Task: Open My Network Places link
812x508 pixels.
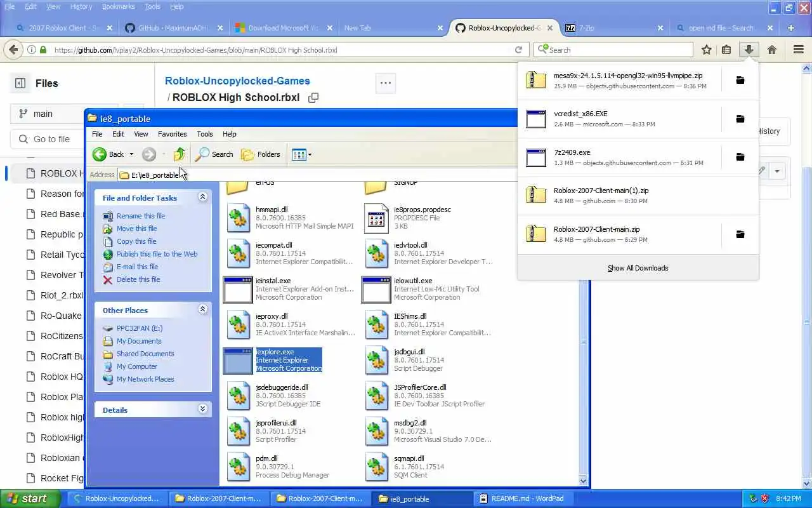Action: click(x=145, y=379)
